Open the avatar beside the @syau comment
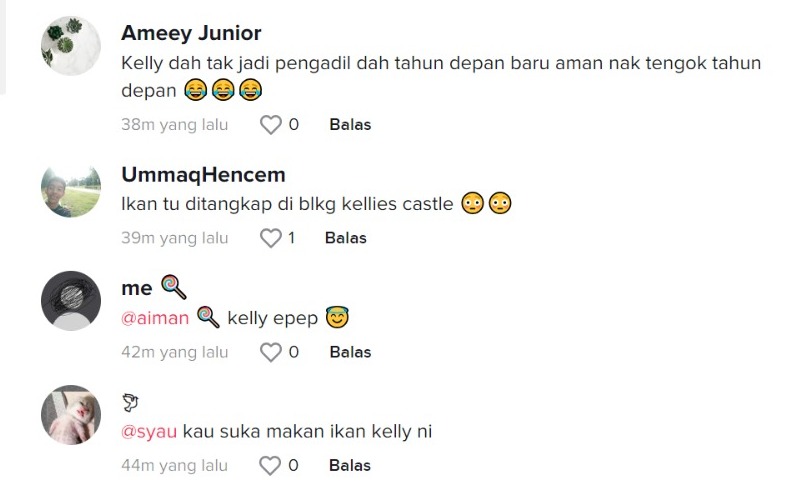The height and width of the screenshot is (491, 790). 71,414
